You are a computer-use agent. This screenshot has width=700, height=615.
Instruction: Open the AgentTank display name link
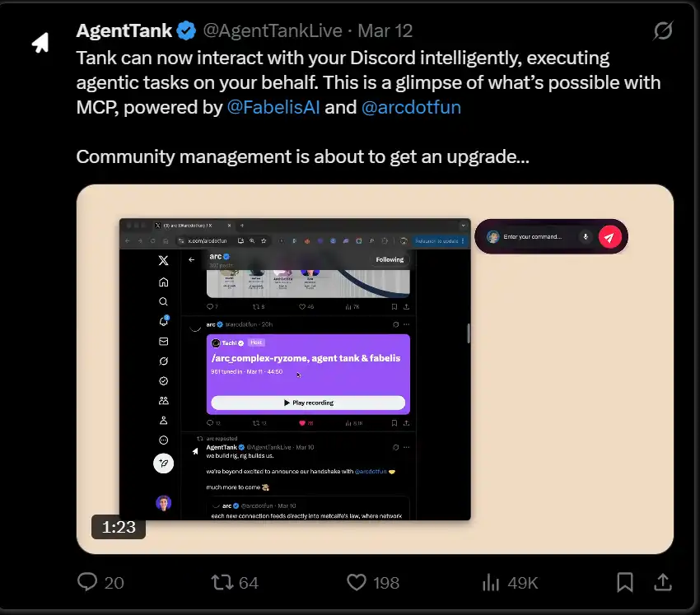(124, 31)
